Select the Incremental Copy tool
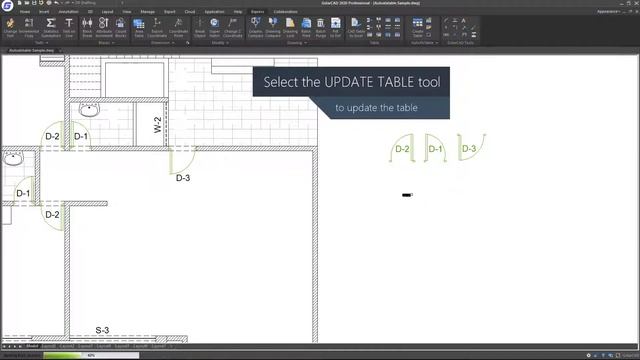 click(29, 27)
